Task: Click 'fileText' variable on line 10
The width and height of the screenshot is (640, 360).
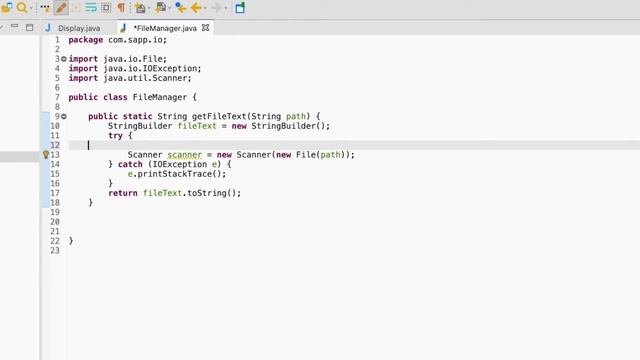Action: 197,126
